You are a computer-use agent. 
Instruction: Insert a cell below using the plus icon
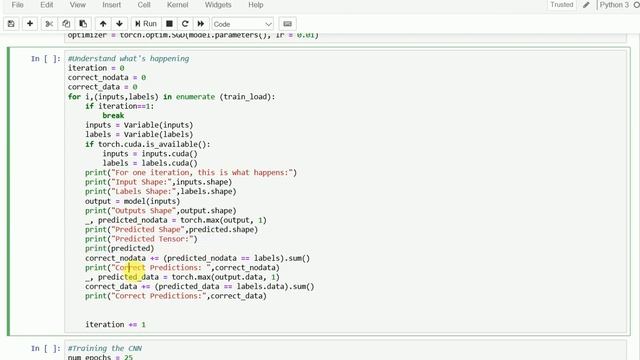(x=30, y=24)
